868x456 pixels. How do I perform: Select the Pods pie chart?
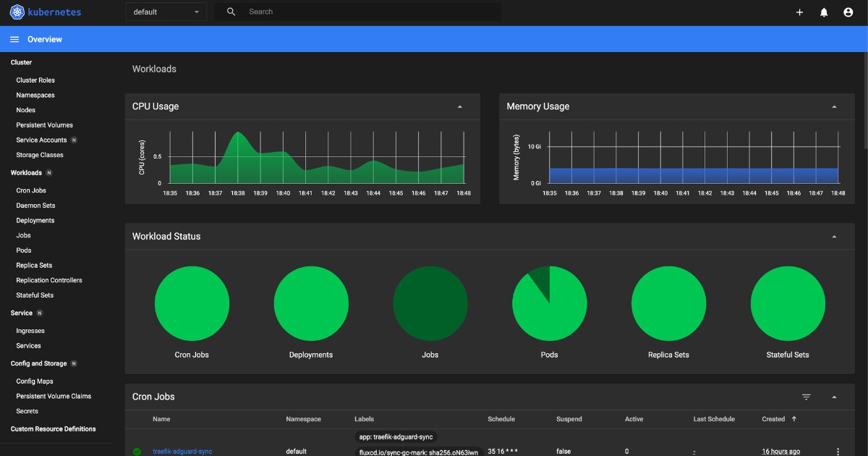click(x=549, y=303)
